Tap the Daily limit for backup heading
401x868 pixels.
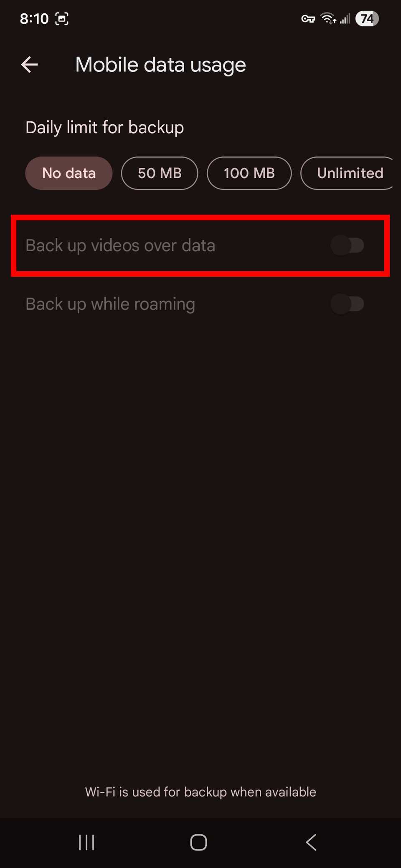point(105,128)
